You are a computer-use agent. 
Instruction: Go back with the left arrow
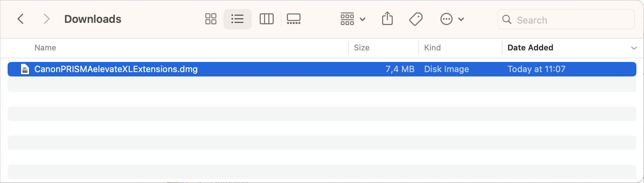[21, 19]
